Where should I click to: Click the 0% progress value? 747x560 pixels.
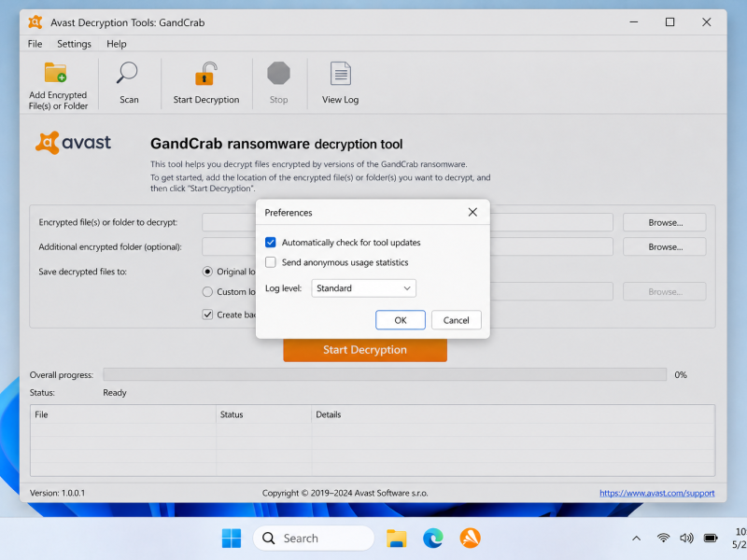pos(681,375)
